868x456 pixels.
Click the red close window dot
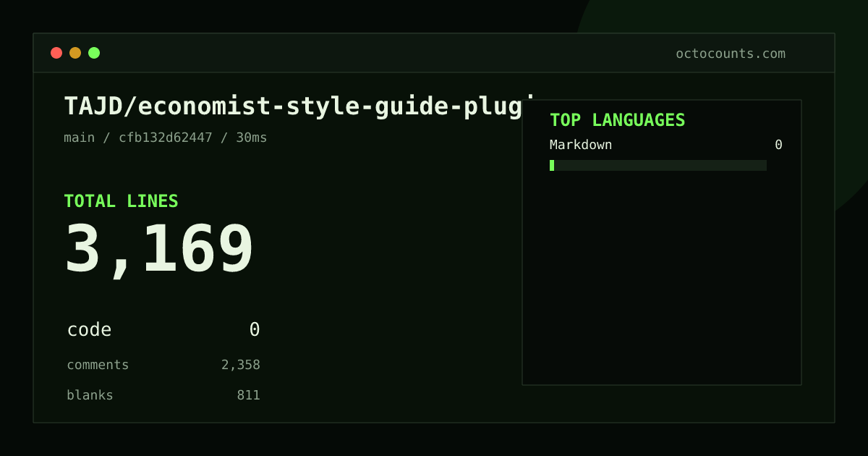coord(56,53)
